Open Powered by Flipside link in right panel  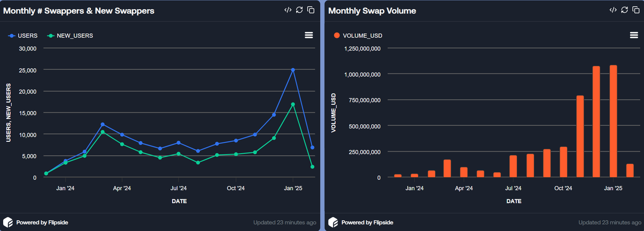367,222
